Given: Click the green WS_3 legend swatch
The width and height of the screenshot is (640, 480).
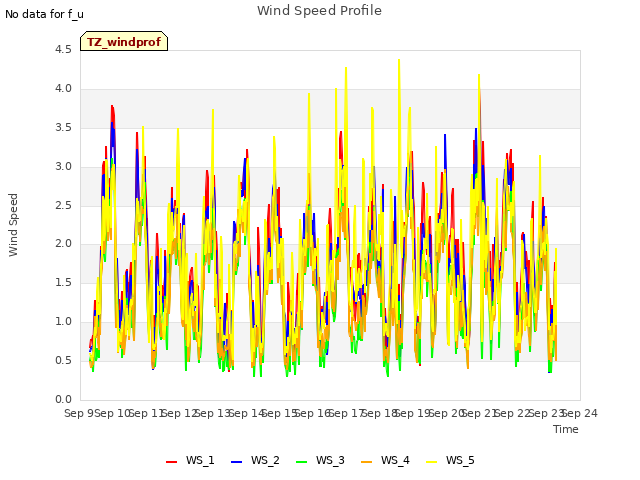Looking at the screenshot, I should [x=302, y=462].
